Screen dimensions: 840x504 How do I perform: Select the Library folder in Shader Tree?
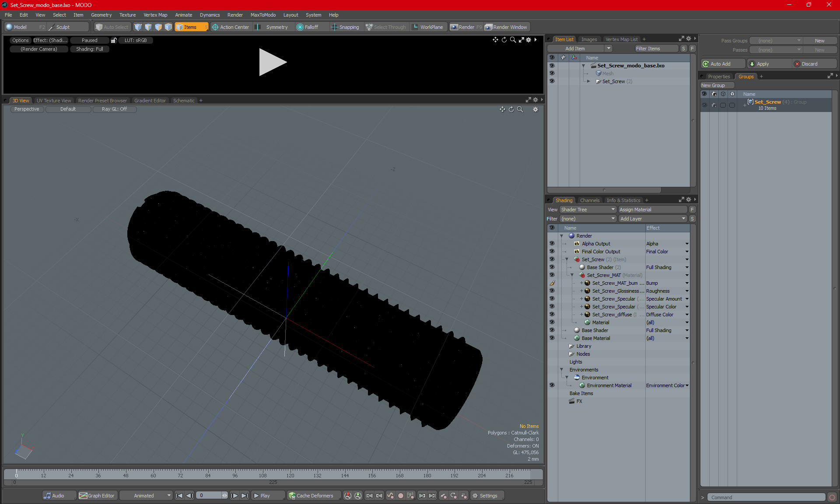pos(583,346)
